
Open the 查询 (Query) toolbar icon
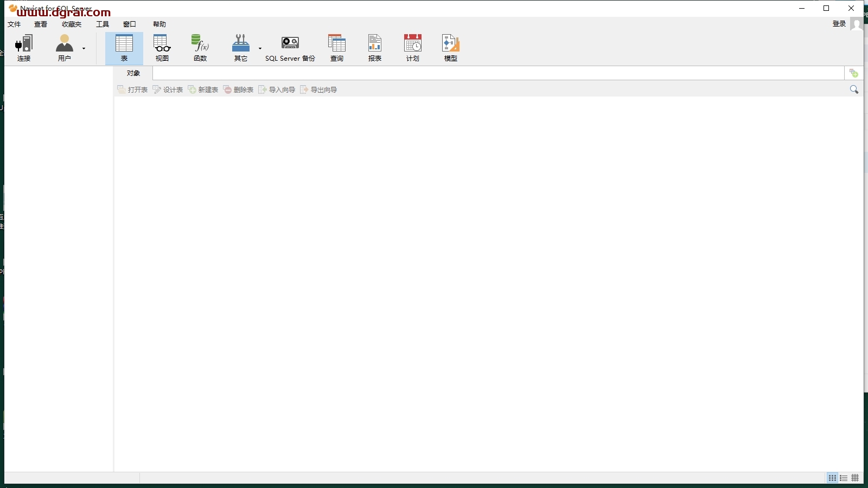pyautogui.click(x=337, y=48)
